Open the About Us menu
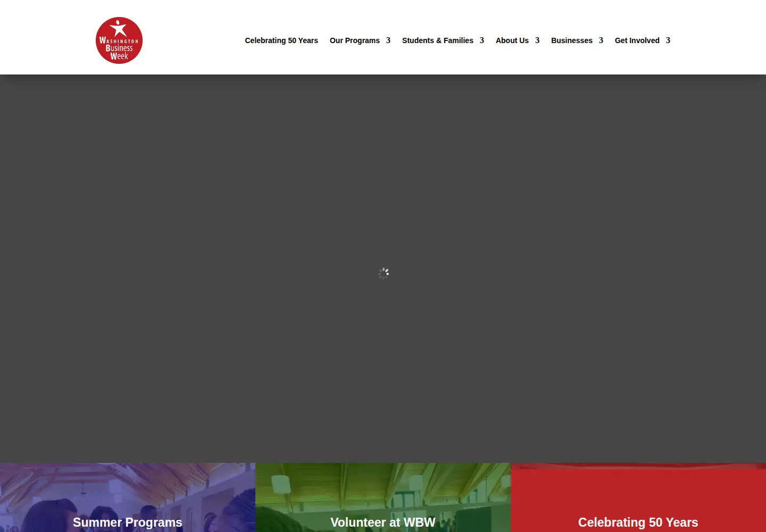Viewport: 766px width, 532px height. [x=512, y=40]
